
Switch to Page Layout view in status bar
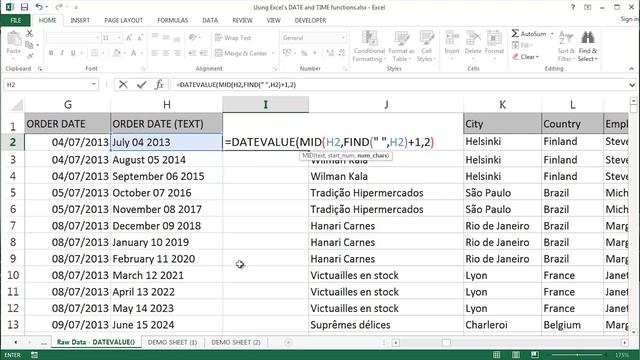(516, 355)
